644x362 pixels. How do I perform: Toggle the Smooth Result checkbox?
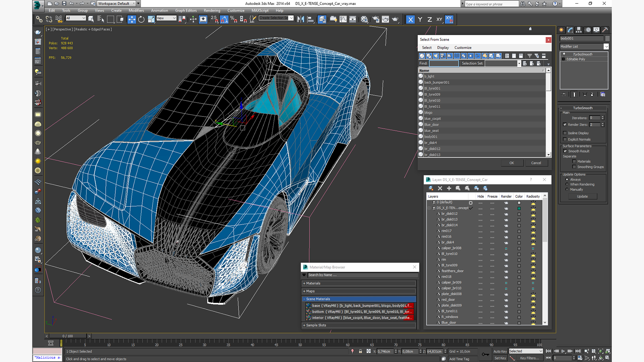click(x=565, y=151)
